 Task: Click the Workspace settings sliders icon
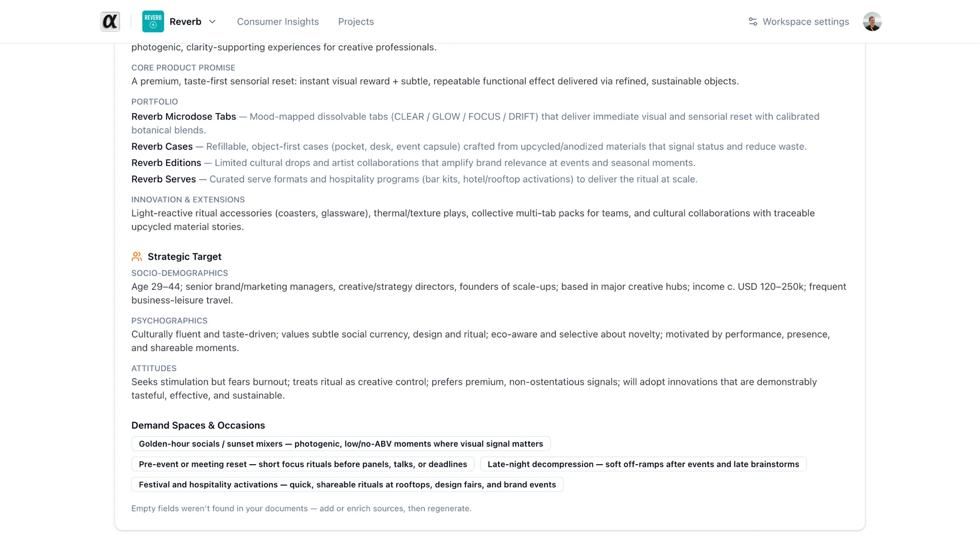753,22
